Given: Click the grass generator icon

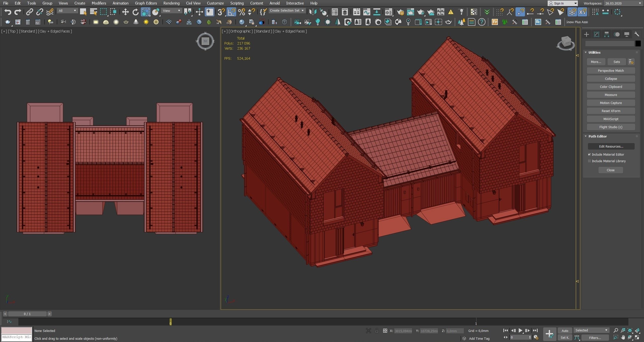Looking at the screenshot, I should [209, 22].
